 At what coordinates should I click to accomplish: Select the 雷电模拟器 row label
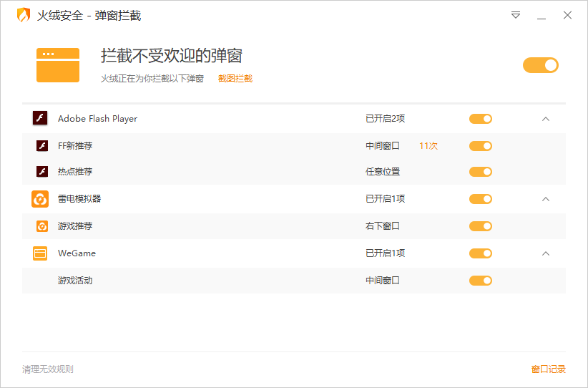tap(79, 199)
